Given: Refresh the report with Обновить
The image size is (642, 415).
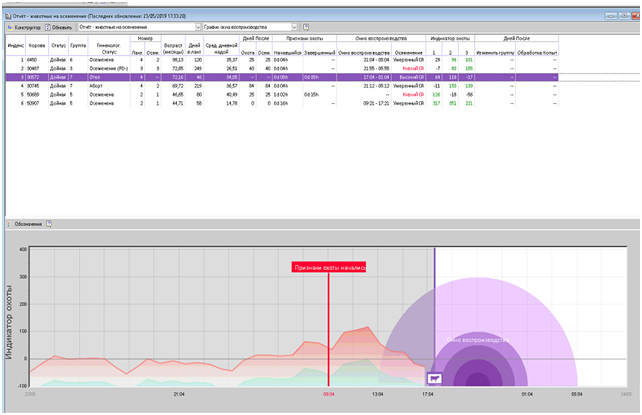Looking at the screenshot, I should coord(59,27).
